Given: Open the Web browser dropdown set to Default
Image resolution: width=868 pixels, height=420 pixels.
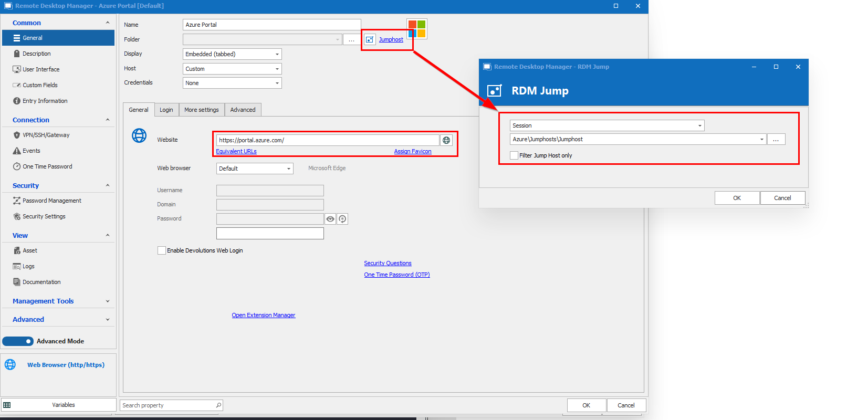Looking at the screenshot, I should coord(255,169).
